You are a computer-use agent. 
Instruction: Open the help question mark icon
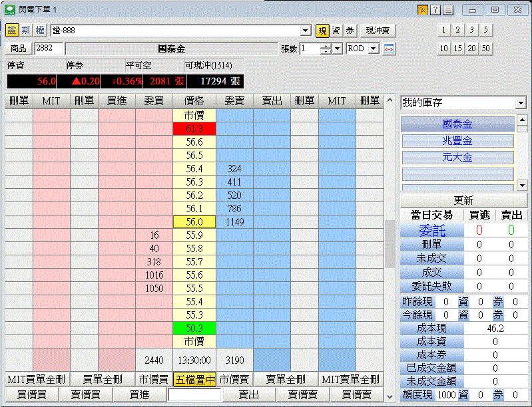click(x=435, y=9)
